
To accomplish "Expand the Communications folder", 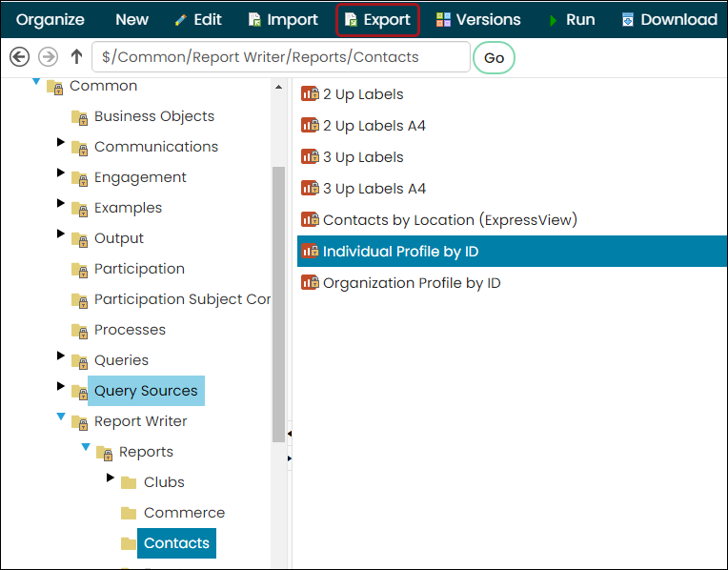I will pos(60,142).
